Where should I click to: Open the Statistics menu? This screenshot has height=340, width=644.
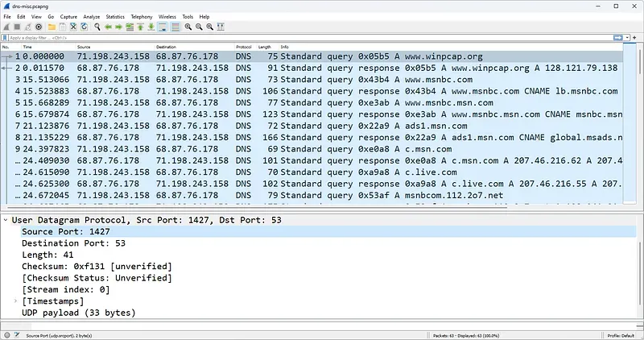click(115, 17)
